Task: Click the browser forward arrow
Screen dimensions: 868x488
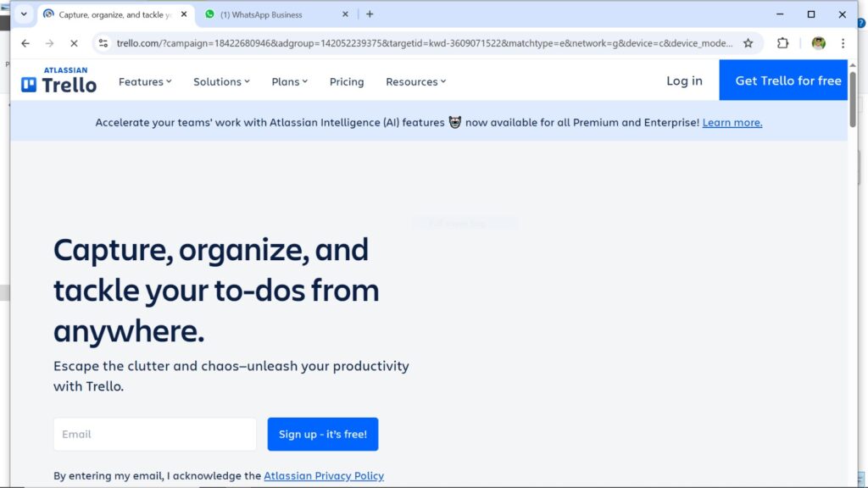Action: pyautogui.click(x=50, y=43)
